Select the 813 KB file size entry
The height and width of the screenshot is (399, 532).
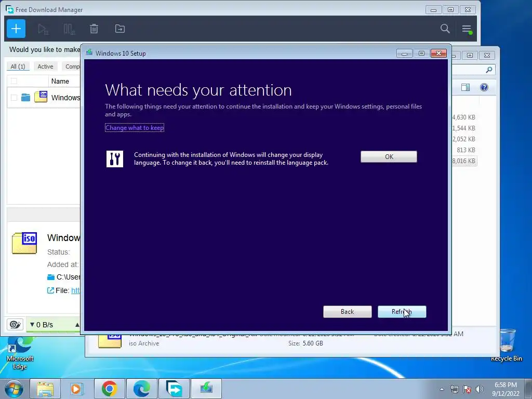(466, 150)
